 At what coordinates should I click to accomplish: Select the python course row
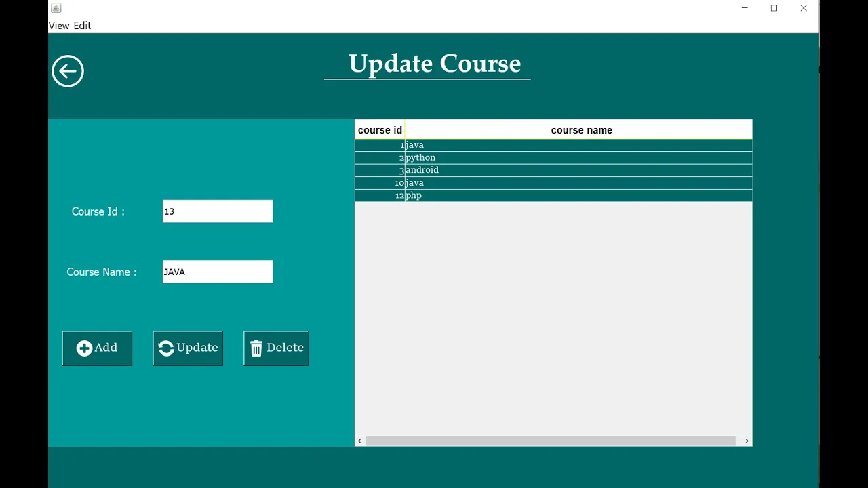click(x=553, y=157)
